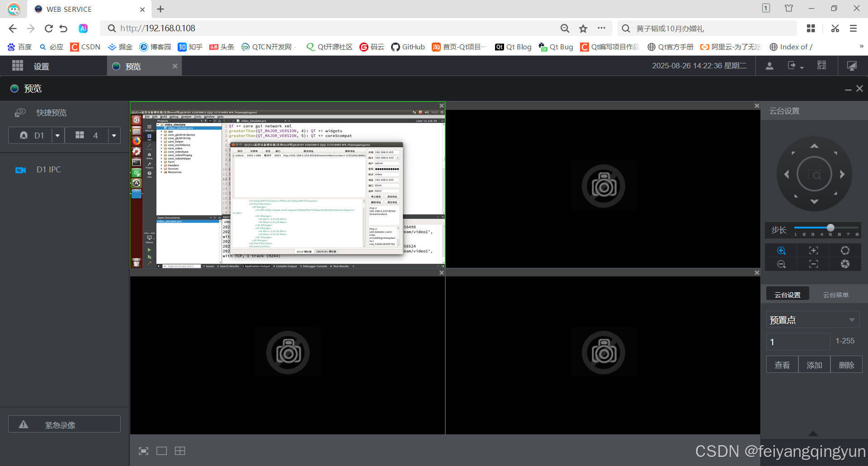868x466 pixels.
Task: Click PTZ down arrow
Action: pyautogui.click(x=814, y=202)
